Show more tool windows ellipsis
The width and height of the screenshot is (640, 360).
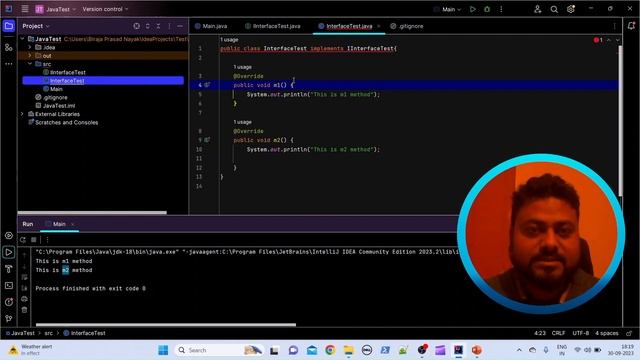[9, 64]
